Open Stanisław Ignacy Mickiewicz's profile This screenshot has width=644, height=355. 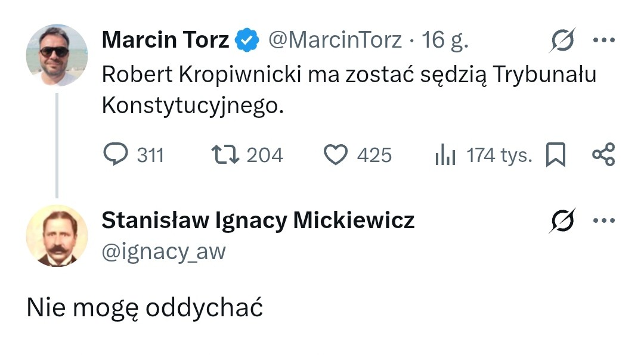(x=259, y=220)
